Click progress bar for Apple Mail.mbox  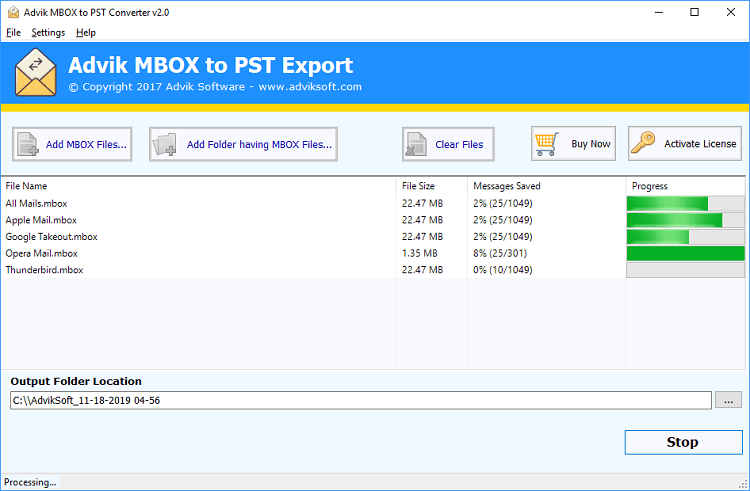coord(685,220)
